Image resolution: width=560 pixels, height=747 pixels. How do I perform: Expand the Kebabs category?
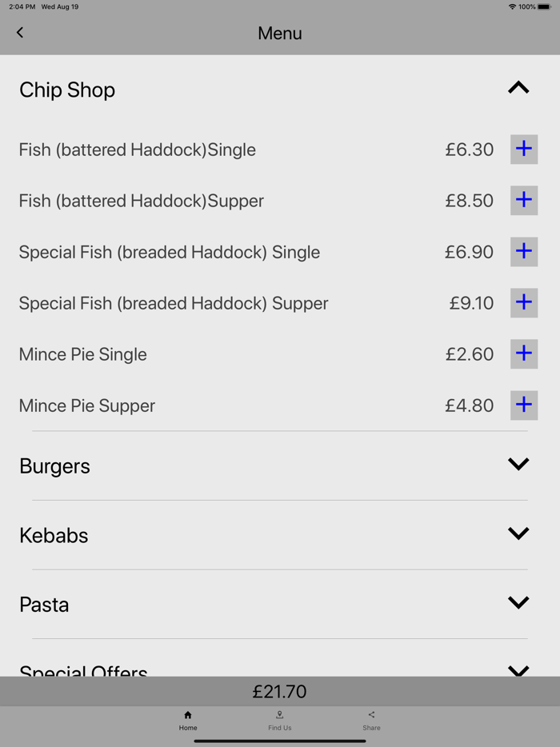click(518, 534)
